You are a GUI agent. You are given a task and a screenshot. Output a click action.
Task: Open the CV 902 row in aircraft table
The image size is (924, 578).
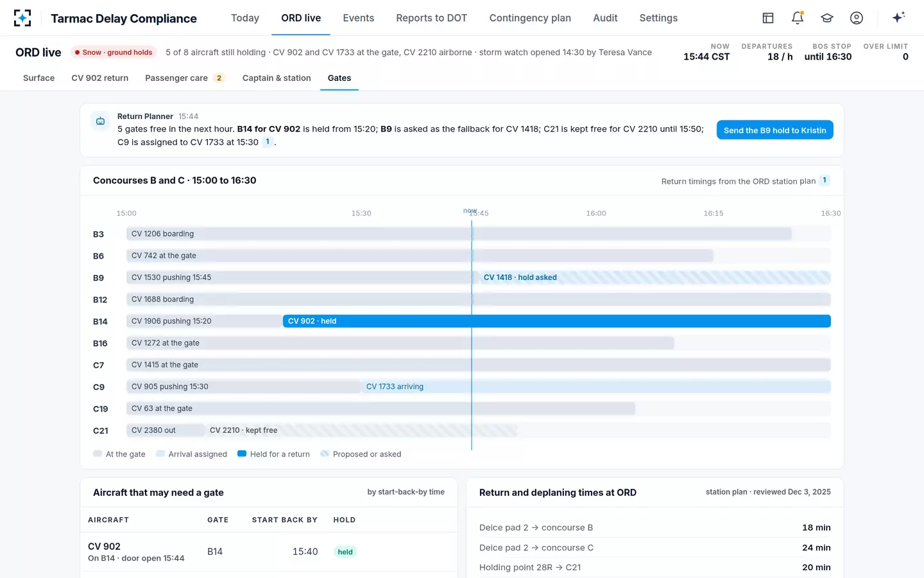tap(268, 552)
